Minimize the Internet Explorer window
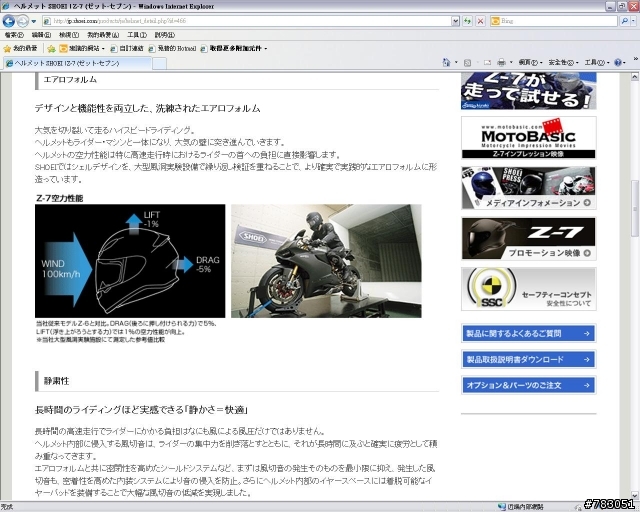Screen dimensions: 640x512 [611, 6]
